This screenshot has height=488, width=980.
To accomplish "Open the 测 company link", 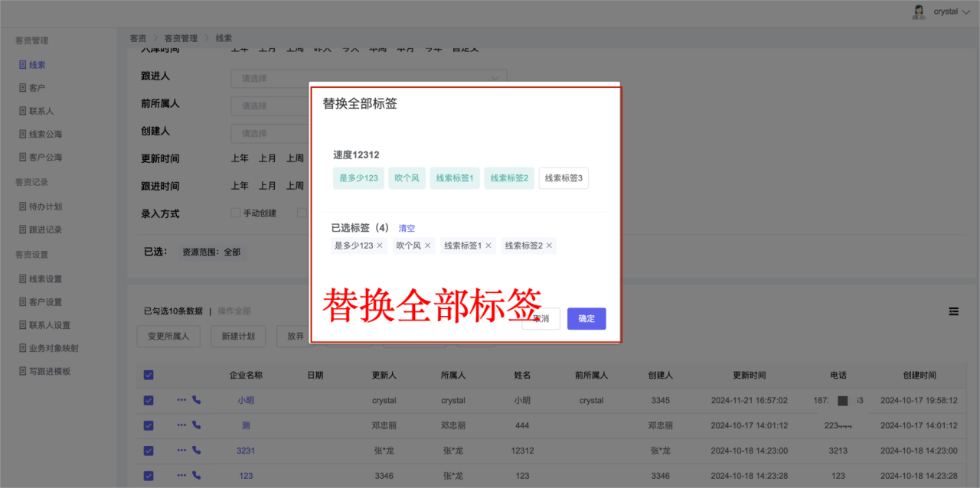I will click(246, 425).
